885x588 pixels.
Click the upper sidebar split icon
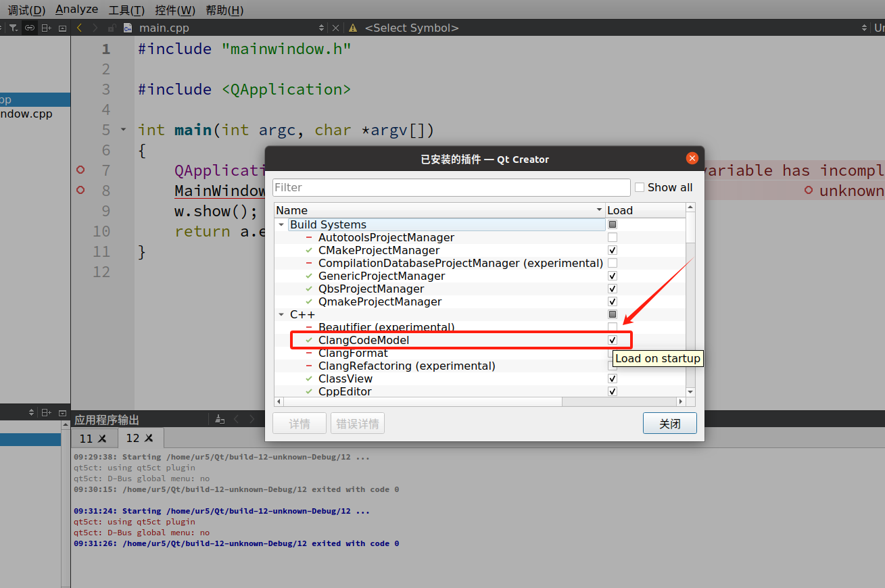[x=46, y=28]
